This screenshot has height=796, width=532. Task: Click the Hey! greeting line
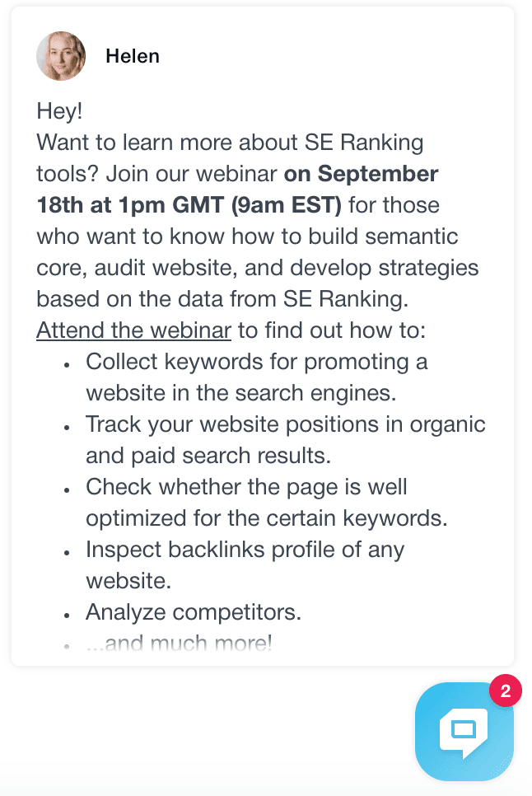(59, 110)
